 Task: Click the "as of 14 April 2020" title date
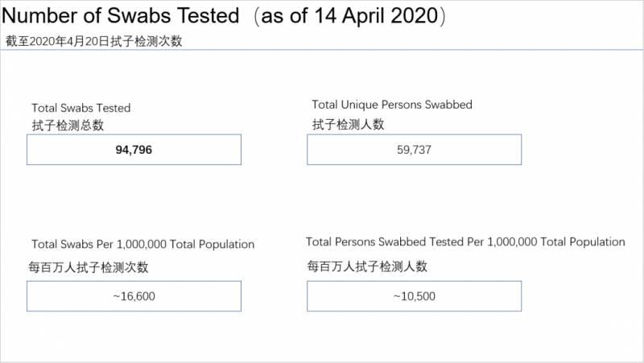[x=349, y=15]
